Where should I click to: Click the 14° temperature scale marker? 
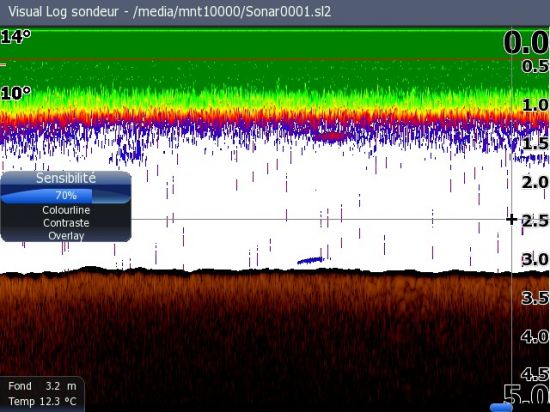pyautogui.click(x=16, y=36)
